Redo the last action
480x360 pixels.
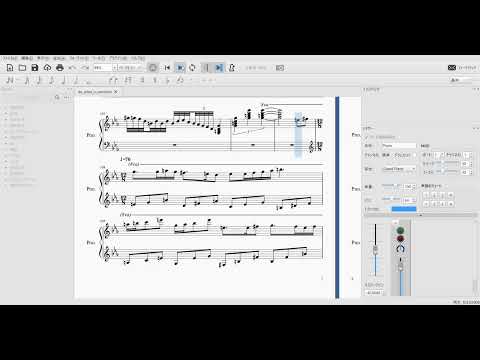click(x=85, y=68)
